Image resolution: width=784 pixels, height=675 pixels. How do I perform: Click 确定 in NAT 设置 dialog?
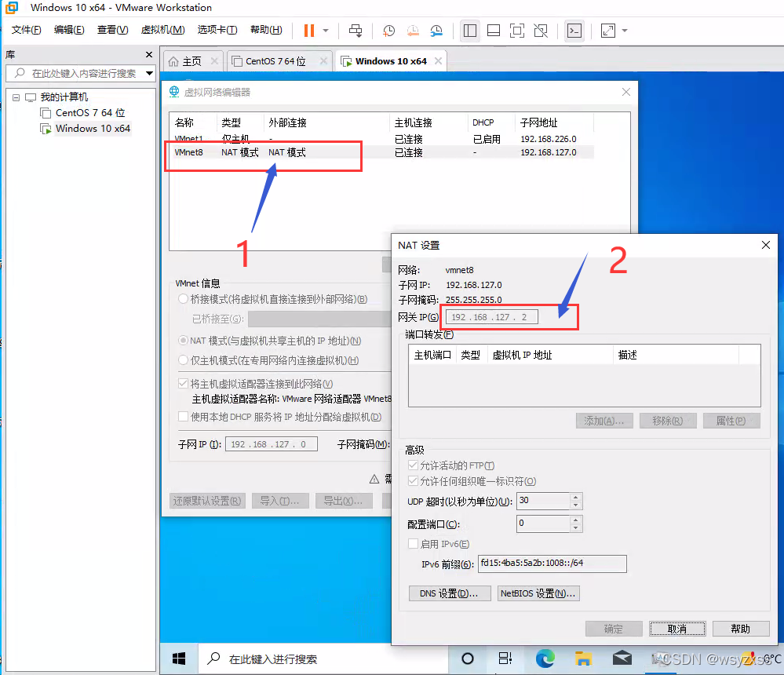coord(614,629)
